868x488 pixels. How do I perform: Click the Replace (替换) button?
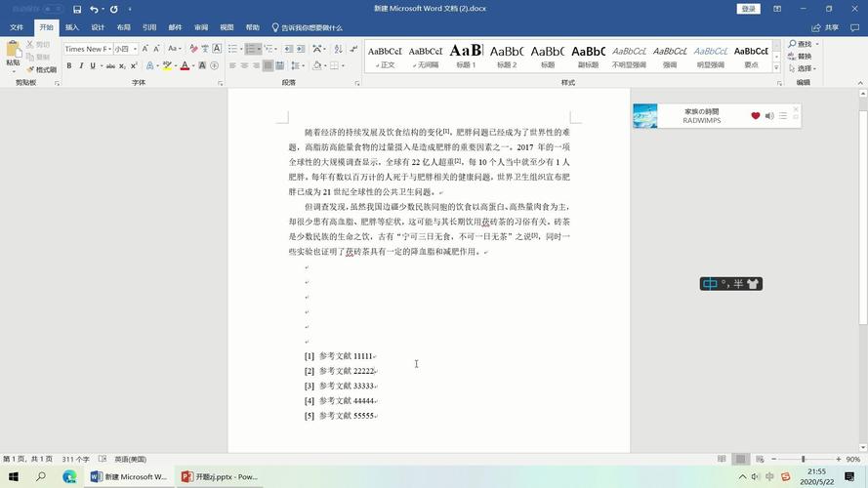tap(800, 56)
